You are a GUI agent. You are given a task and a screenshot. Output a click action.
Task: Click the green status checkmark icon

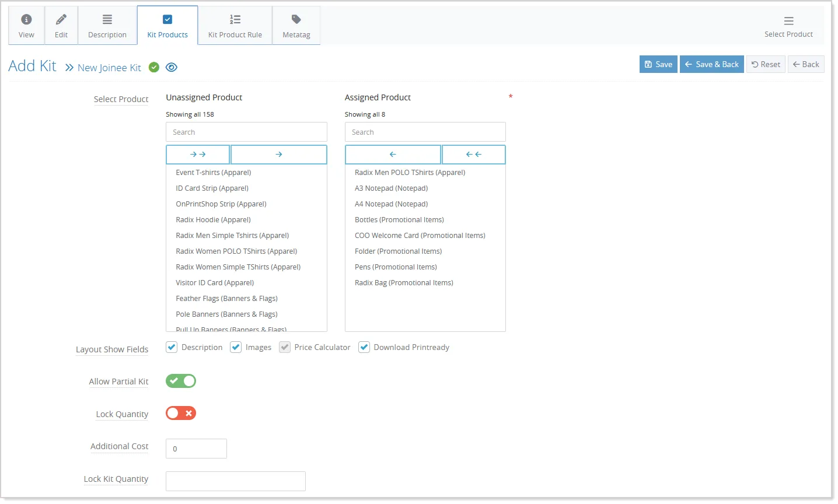coord(154,67)
